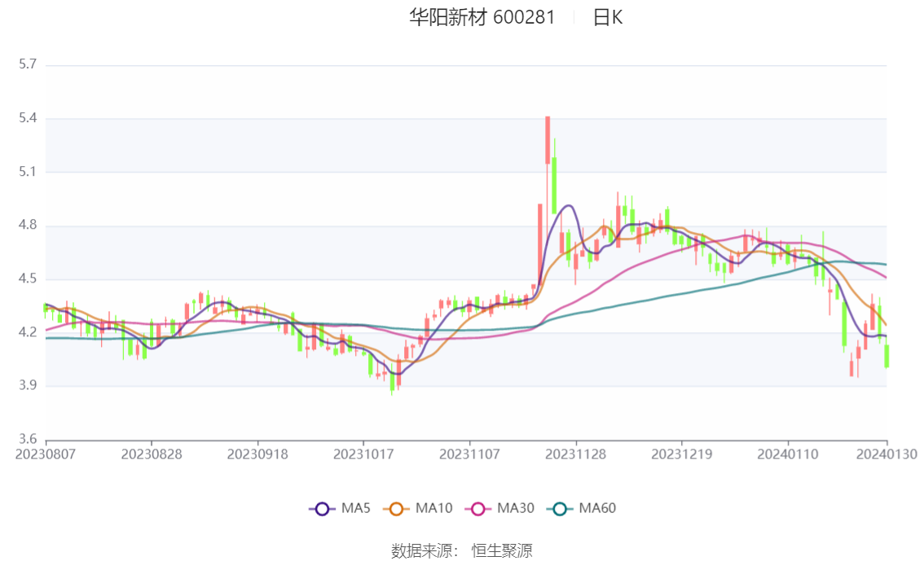Click y-axis value 5.7
The height and width of the screenshot is (561, 924).
pos(28,64)
